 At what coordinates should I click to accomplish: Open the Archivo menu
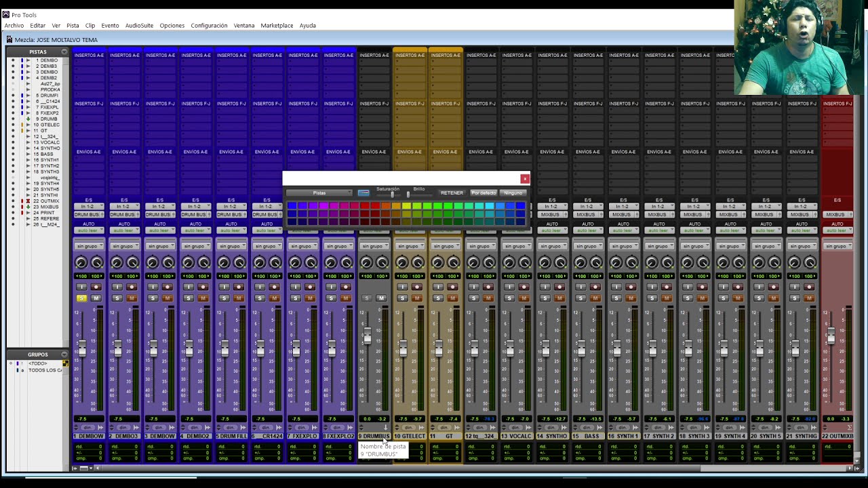[x=14, y=26]
